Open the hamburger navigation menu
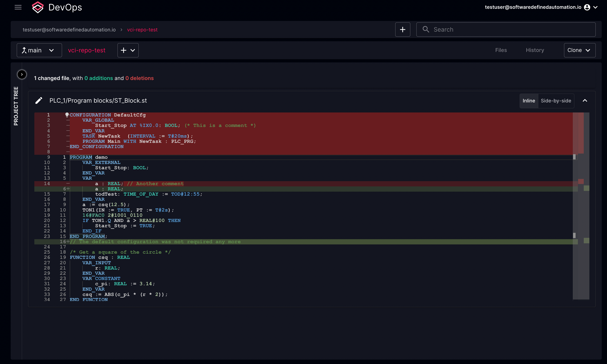 [18, 7]
